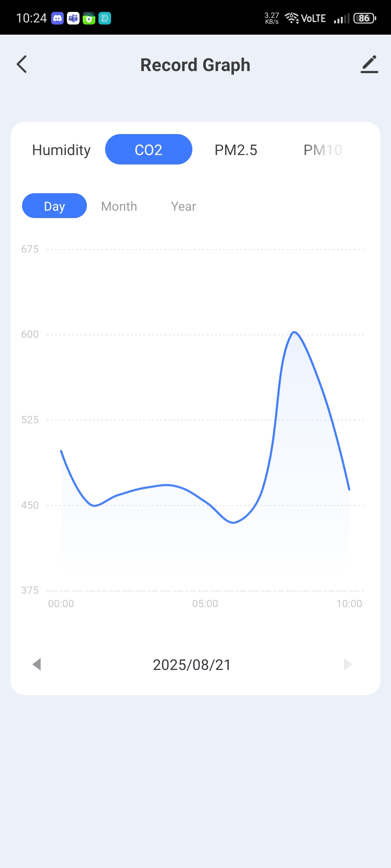Switch range to Year

[x=184, y=206]
